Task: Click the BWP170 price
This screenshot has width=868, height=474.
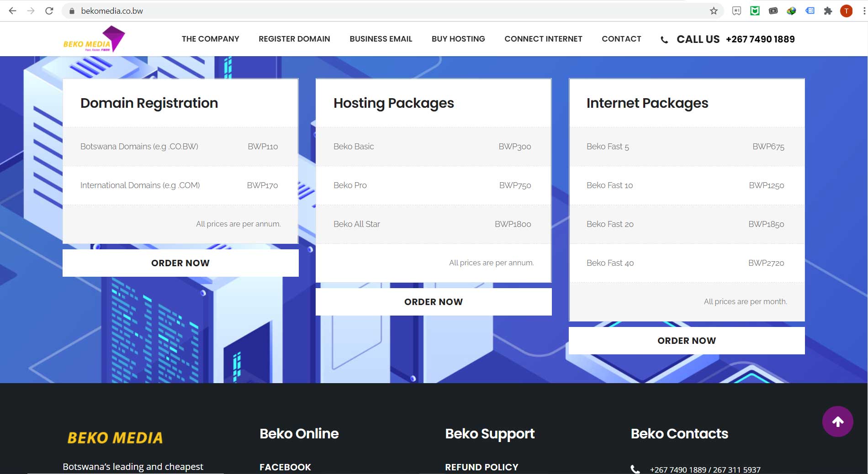Action: 262,185
